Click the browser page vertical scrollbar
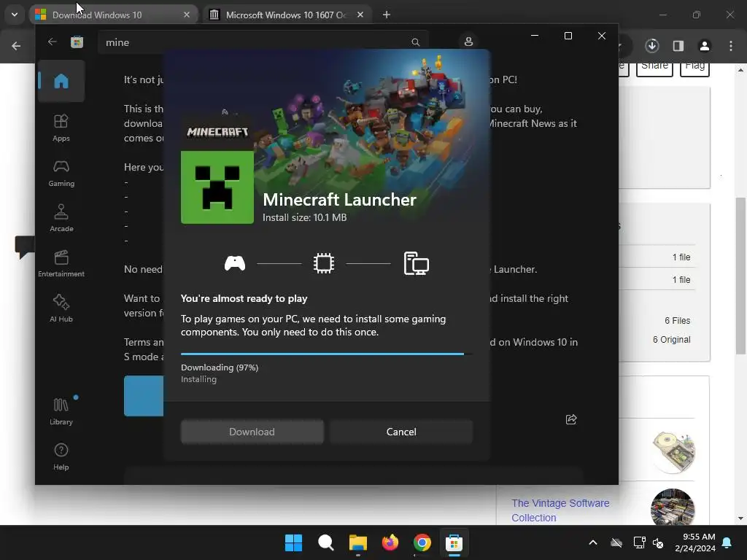 point(740,276)
